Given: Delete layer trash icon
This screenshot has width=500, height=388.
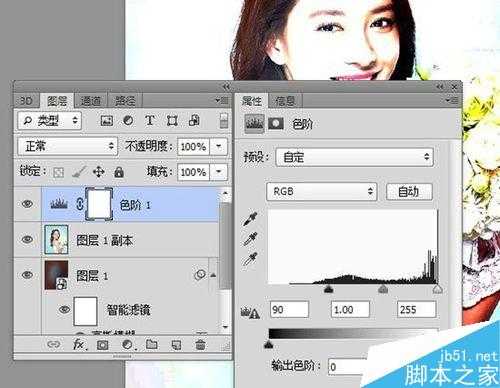Looking at the screenshot, I should (200, 344).
